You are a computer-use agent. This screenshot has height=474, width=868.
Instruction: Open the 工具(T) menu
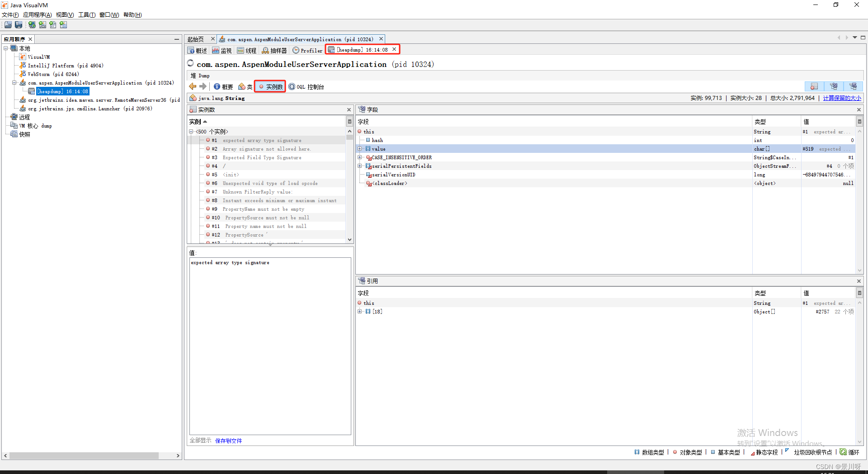87,15
